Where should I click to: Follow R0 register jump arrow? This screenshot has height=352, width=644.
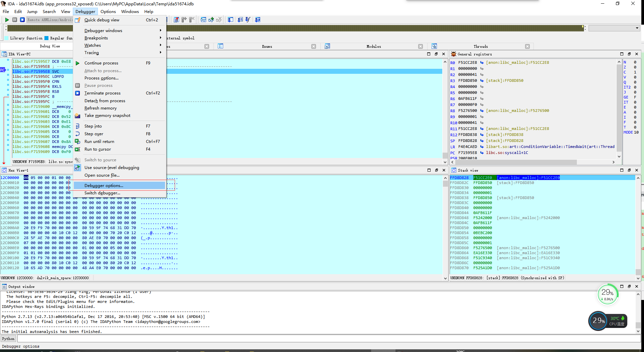click(482, 62)
